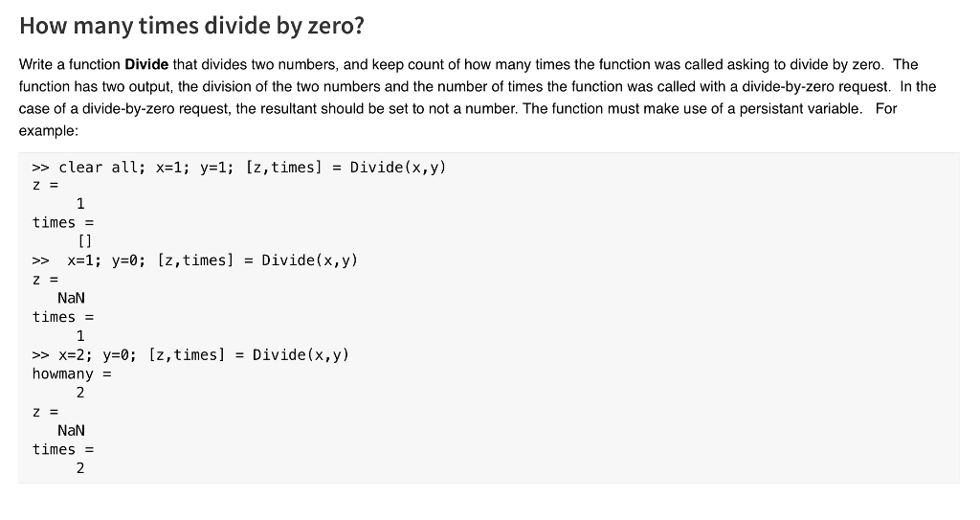Click the last NaN output value
Image resolution: width=980 pixels, height=520 pixels.
tap(71, 431)
